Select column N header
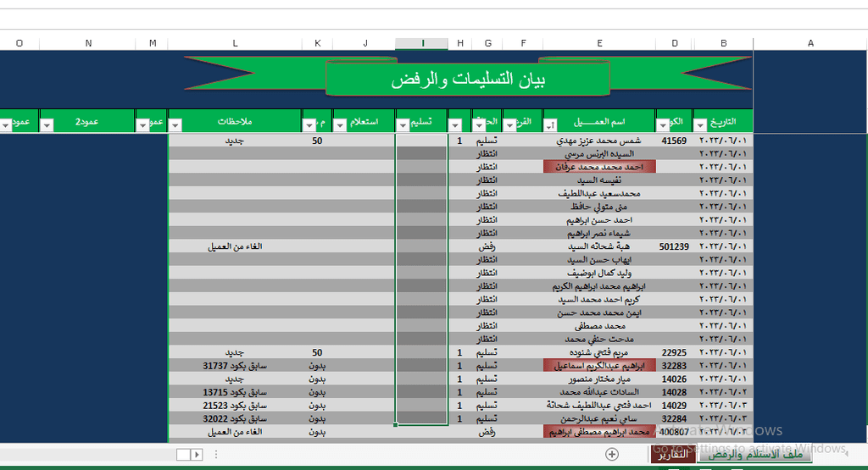This screenshot has width=868, height=470. (88, 43)
